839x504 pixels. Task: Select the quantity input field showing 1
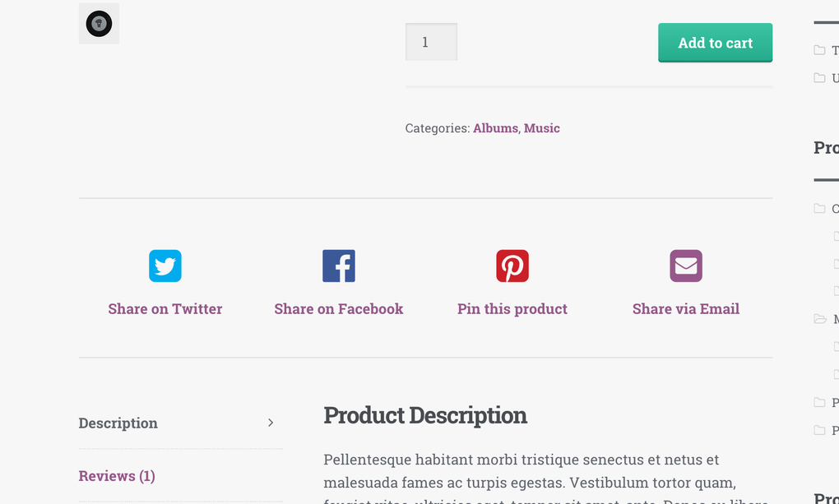[431, 41]
